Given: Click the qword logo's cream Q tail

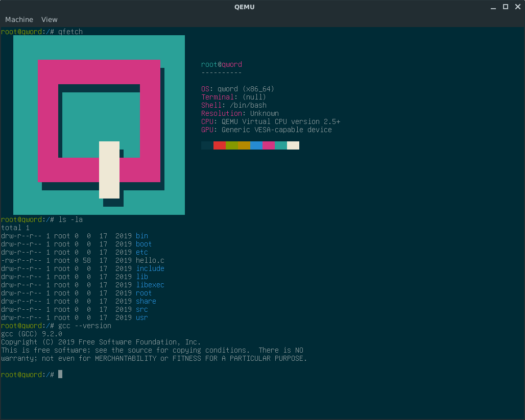Looking at the screenshot, I should tap(109, 170).
